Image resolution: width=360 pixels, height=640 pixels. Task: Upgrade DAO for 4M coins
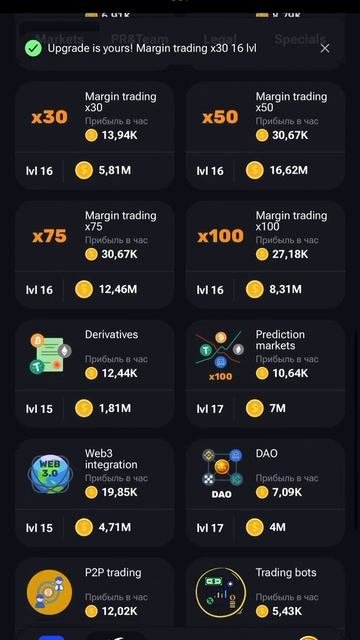[x=265, y=527]
